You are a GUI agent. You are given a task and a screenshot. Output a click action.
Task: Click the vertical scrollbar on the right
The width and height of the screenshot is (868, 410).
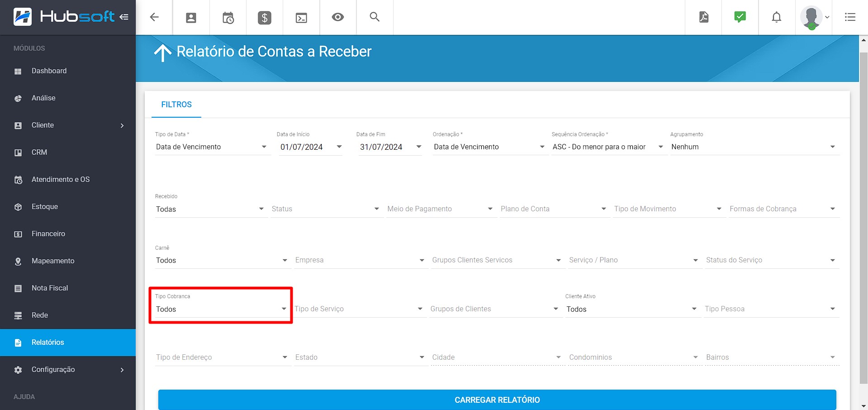tap(863, 217)
